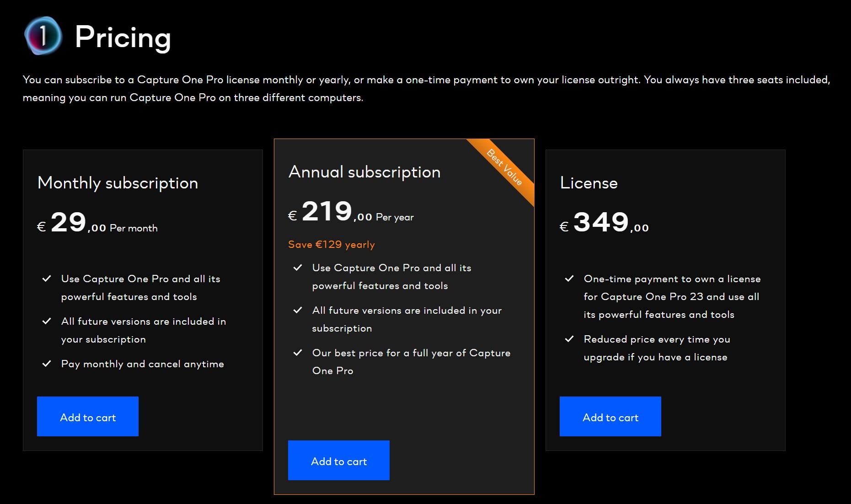Add the License plan to cart
Screen dimensions: 851x504
[x=610, y=416]
